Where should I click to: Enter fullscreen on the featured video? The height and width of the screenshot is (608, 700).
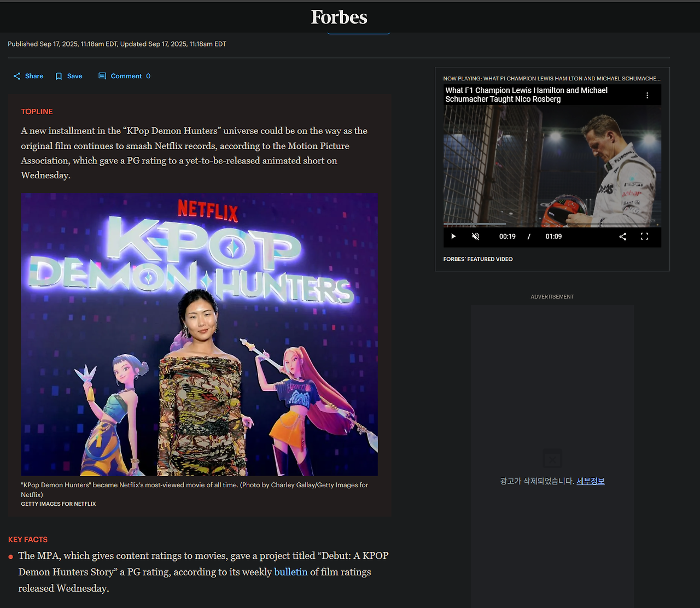[x=644, y=236]
